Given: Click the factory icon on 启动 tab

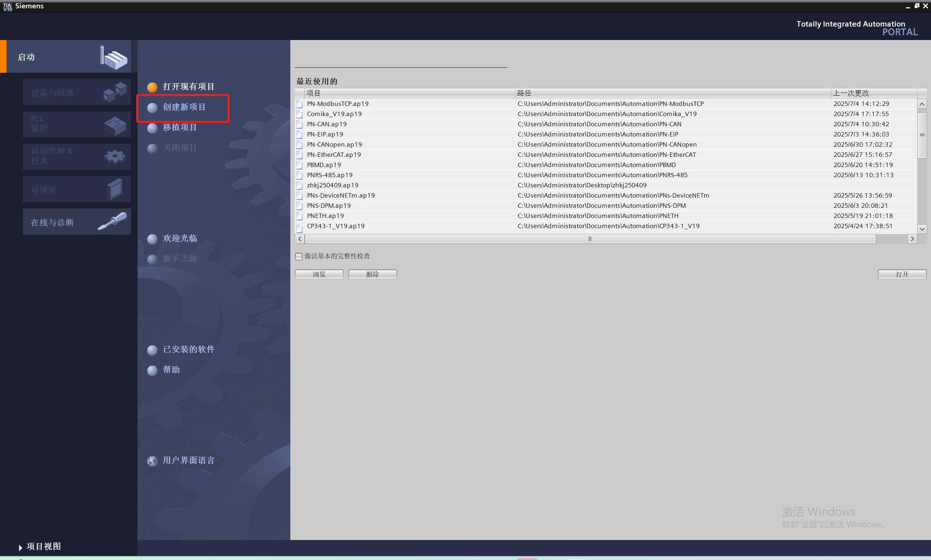Looking at the screenshot, I should pos(114,58).
